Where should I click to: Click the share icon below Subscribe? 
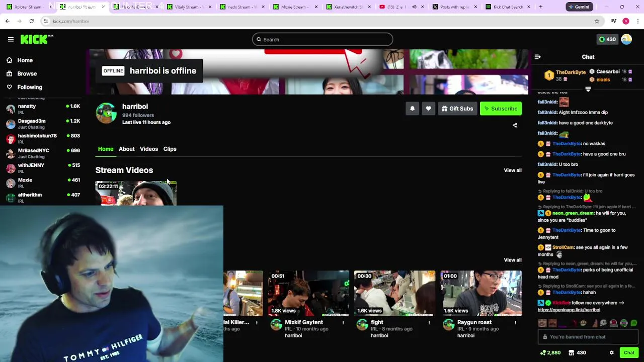coord(515,125)
